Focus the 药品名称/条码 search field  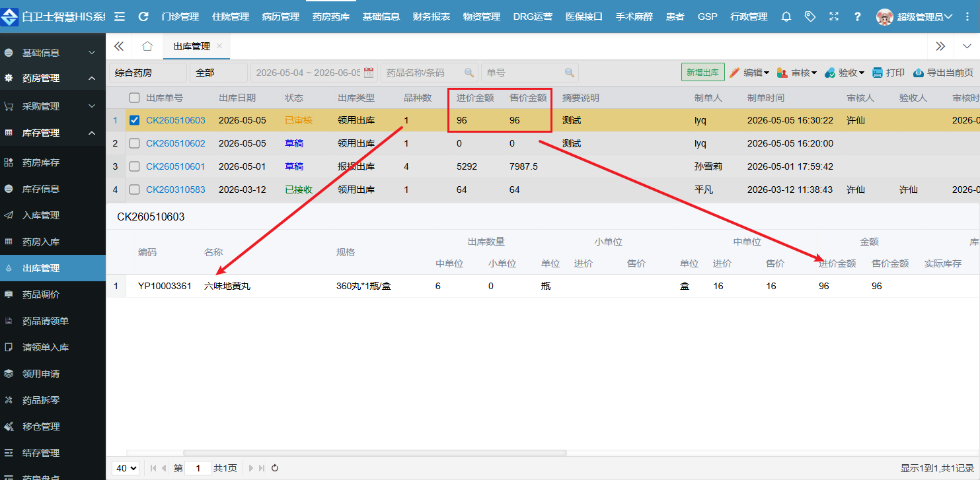430,73
